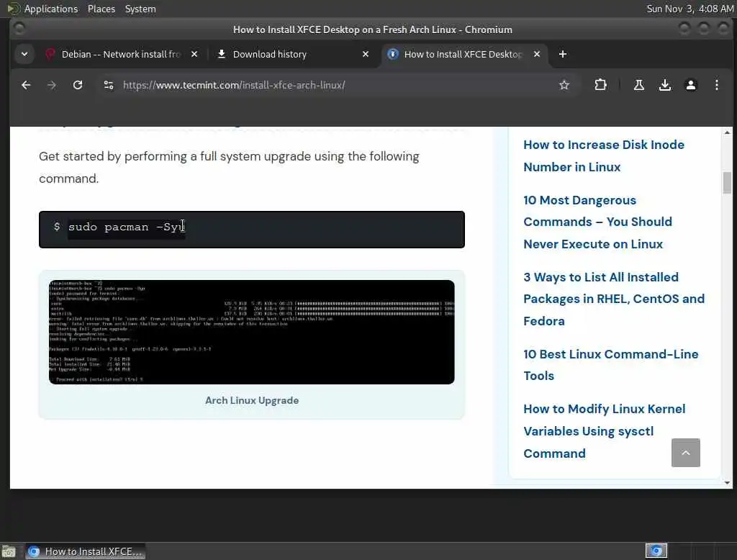Open 10 Most Dangerous Commands link
The width and height of the screenshot is (737, 560).
pos(597,222)
